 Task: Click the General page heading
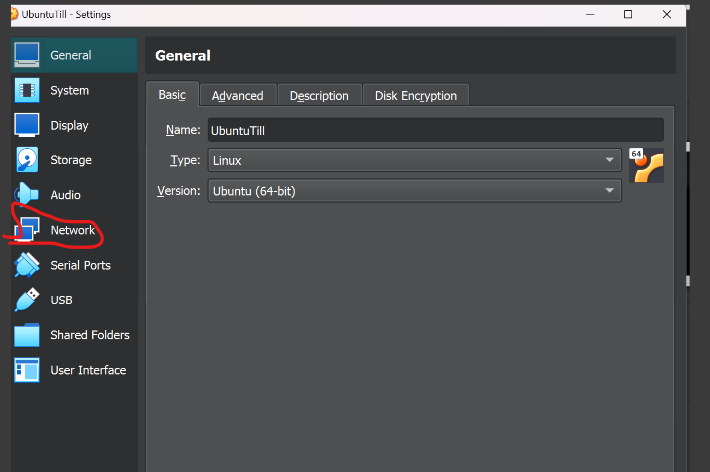pyautogui.click(x=183, y=56)
